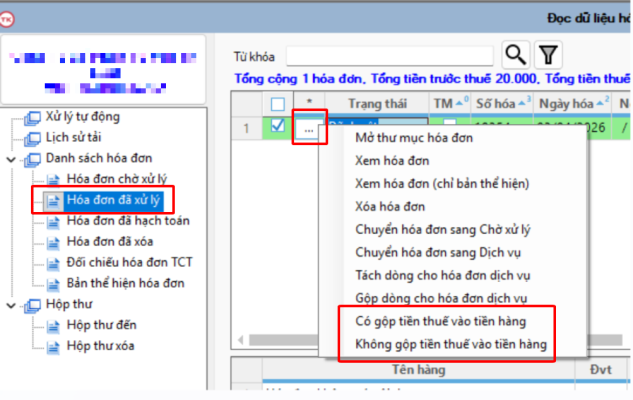Viewport: 633px width, 400px height.
Task: Click the Đối chiếu hóa đơn TCT document icon
Action: tap(53, 263)
